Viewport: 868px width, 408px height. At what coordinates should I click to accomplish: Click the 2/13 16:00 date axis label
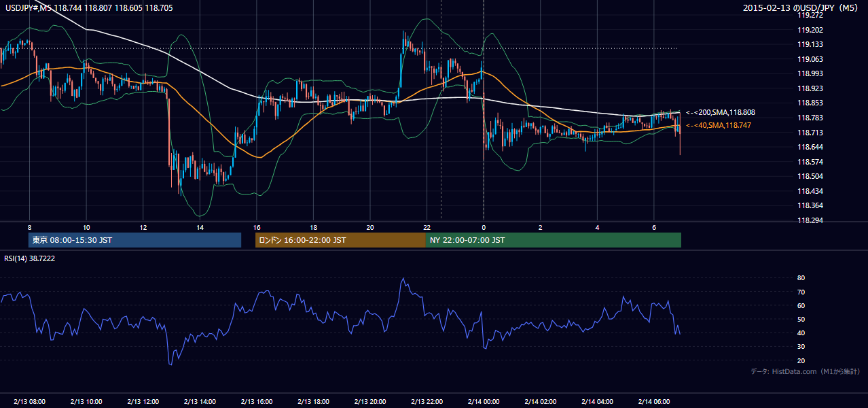[x=256, y=401]
